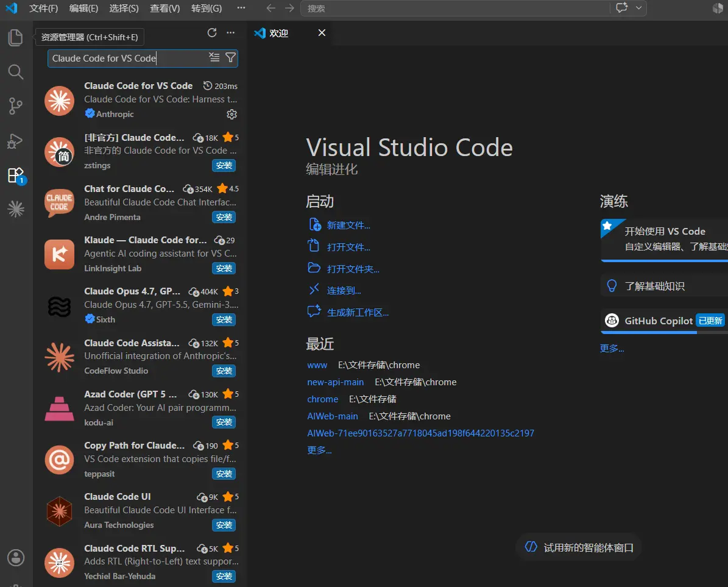Open Azad Coder extension icon
728x587 pixels.
pyautogui.click(x=60, y=408)
